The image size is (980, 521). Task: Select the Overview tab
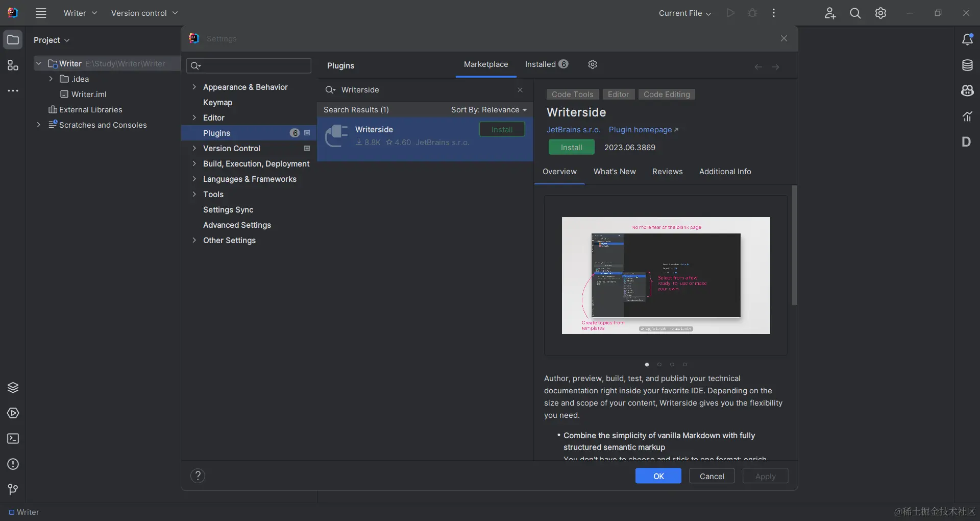[559, 172]
